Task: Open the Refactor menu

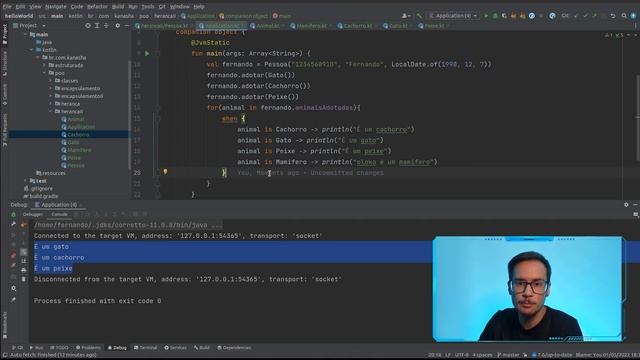Action: [x=97, y=7]
